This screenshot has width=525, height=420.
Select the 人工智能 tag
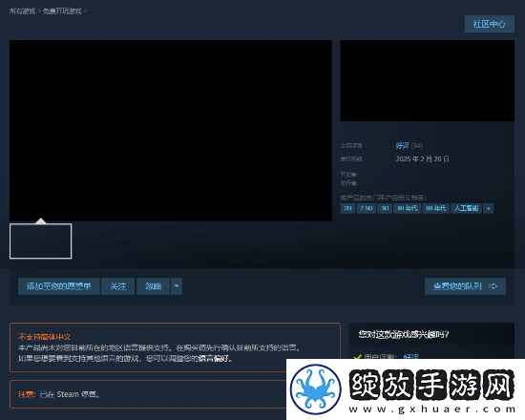click(x=466, y=208)
